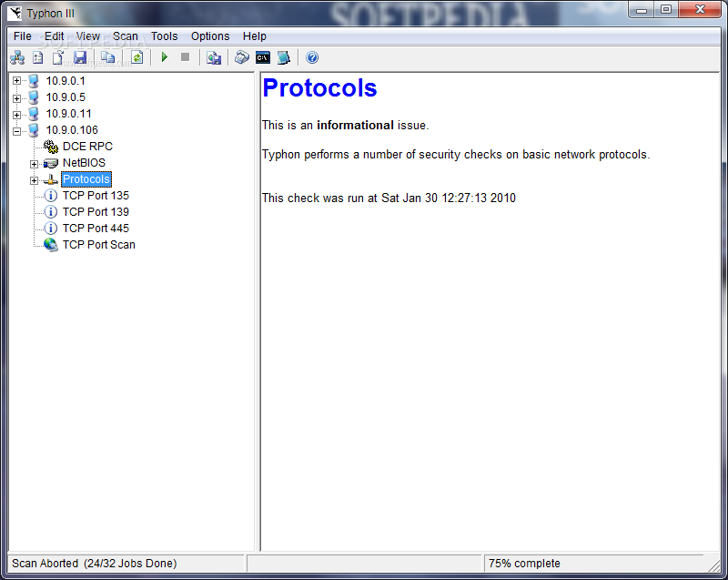The height and width of the screenshot is (580, 728).
Task: Click the info icon beside TCP Port 445
Action: (51, 229)
